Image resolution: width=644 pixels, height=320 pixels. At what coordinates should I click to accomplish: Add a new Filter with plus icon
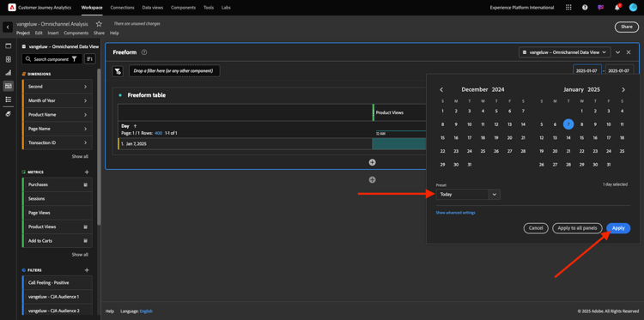86,270
